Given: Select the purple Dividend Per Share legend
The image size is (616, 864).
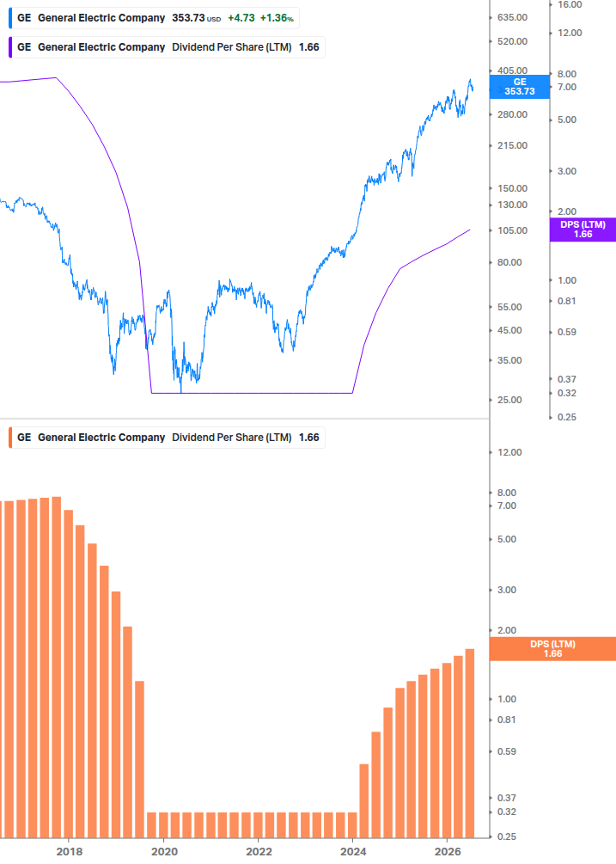Looking at the screenshot, I should [x=167, y=47].
